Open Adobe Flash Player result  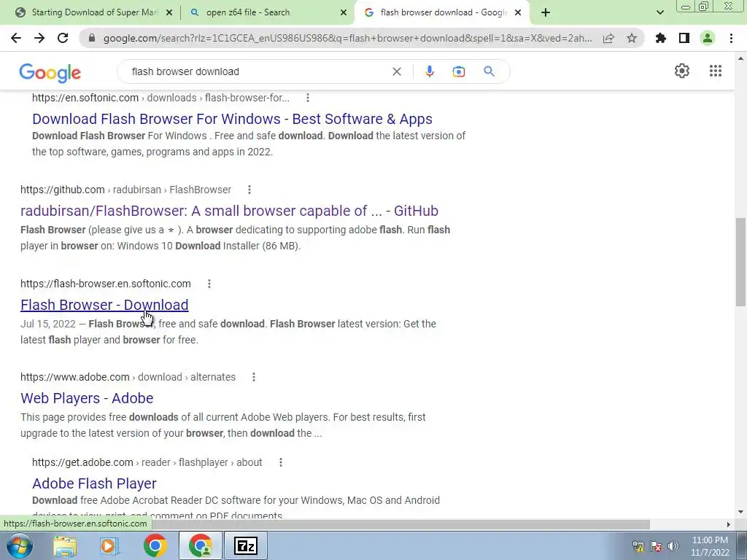coord(94,483)
